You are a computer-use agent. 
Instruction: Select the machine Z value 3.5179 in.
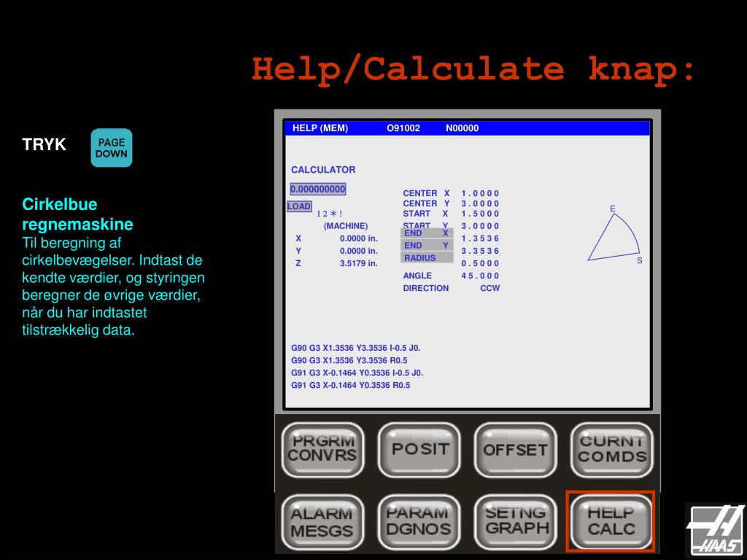(359, 263)
